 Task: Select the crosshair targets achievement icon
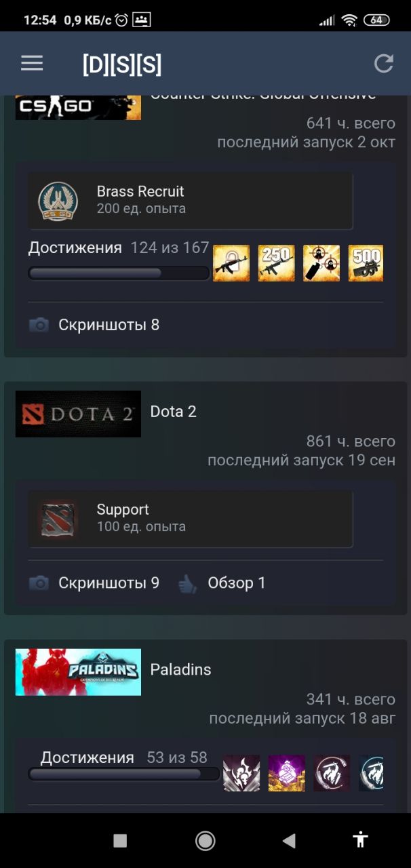[321, 263]
